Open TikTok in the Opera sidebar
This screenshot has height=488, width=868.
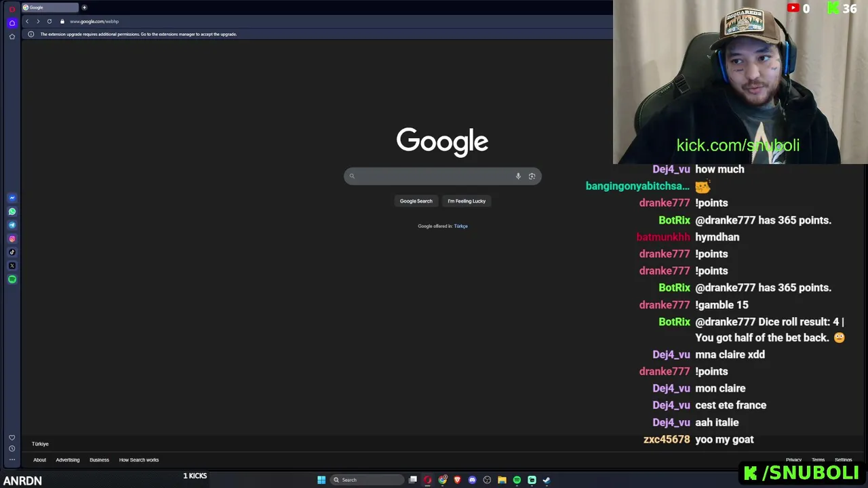point(12,252)
